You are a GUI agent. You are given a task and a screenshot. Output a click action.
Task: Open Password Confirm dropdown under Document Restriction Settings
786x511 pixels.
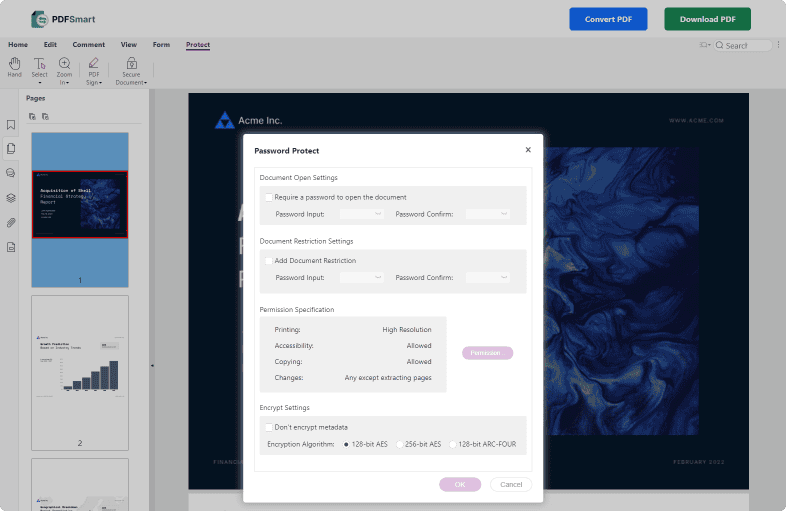[488, 277]
